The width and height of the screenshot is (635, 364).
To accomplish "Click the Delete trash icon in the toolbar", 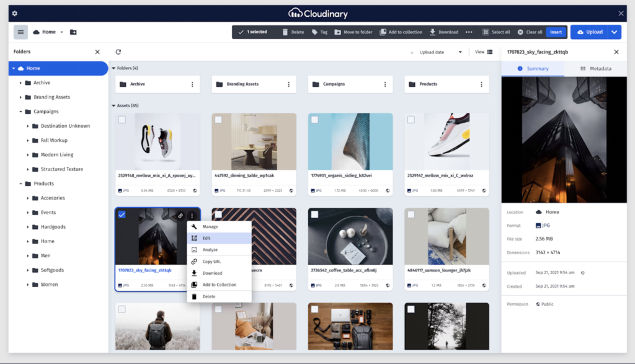I will pos(285,32).
